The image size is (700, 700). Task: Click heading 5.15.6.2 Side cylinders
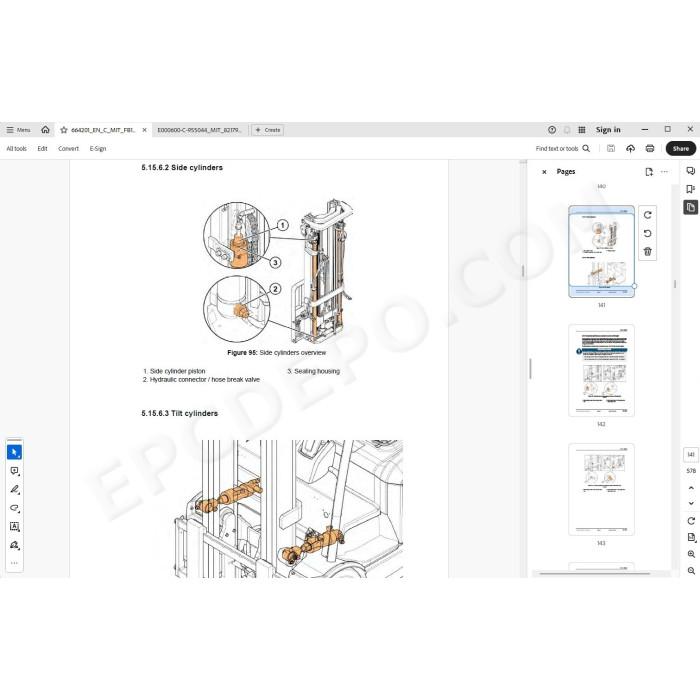(182, 168)
